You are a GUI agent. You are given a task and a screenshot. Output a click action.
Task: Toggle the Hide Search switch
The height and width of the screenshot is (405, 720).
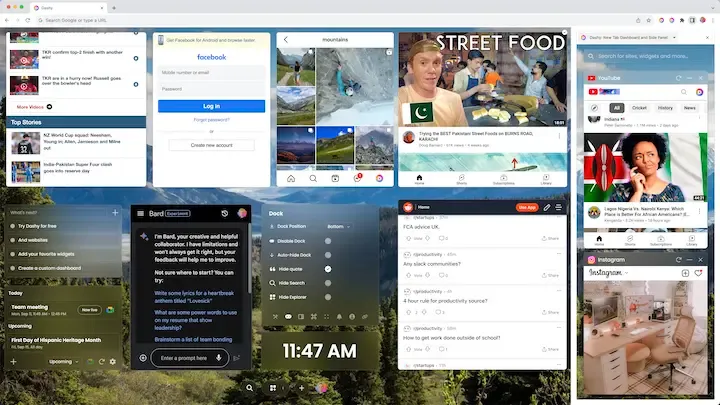(328, 283)
